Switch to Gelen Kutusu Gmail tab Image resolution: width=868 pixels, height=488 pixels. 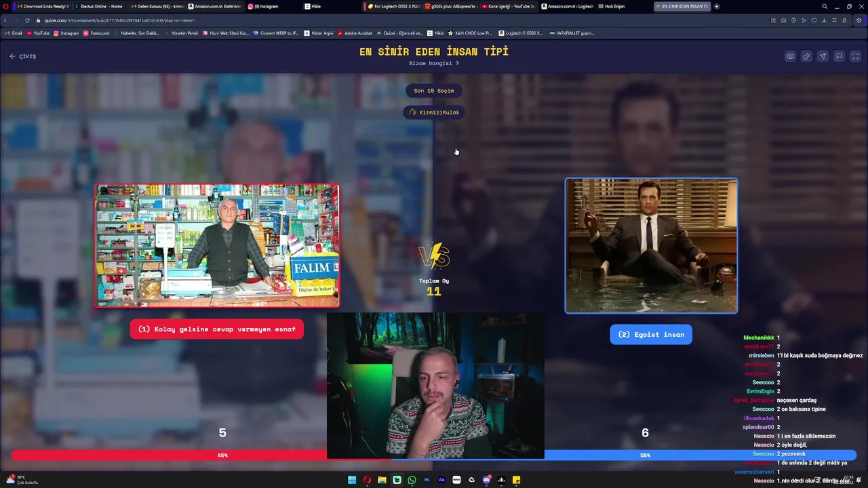click(157, 6)
